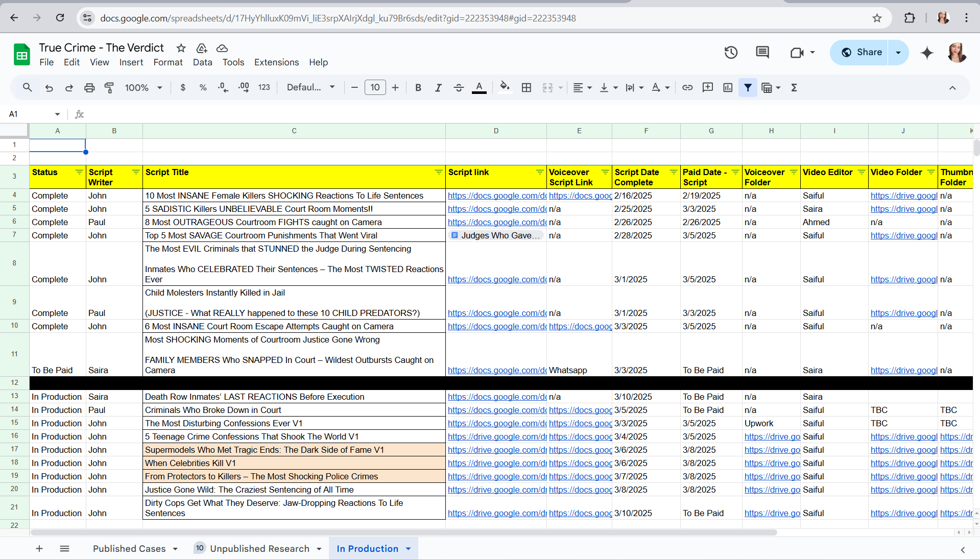Open number format 123 menu
Viewport: 980px width, 560px height.
[x=264, y=87]
